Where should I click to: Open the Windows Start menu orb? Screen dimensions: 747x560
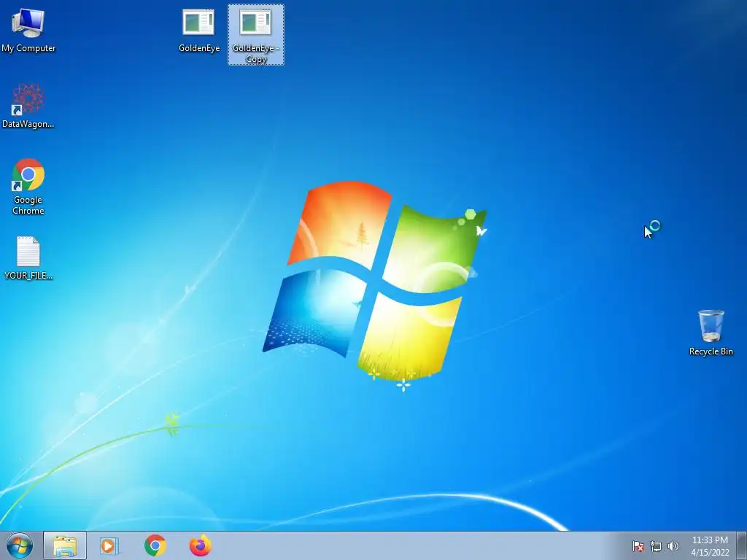tap(20, 545)
